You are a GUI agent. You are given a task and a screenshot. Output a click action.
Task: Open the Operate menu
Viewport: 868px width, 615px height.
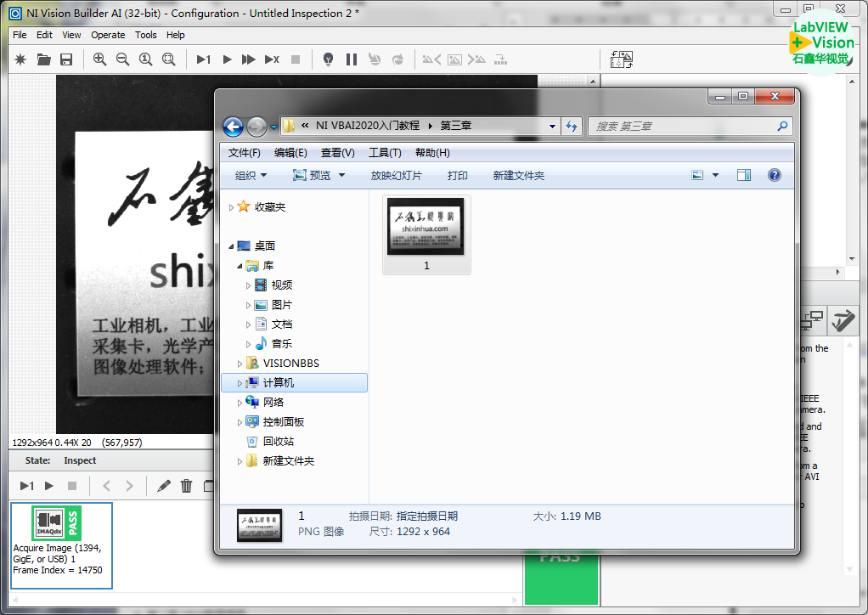coord(108,35)
